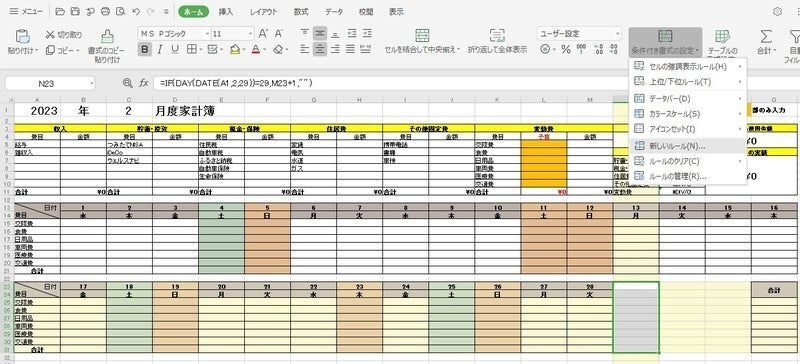The height and width of the screenshot is (364, 800).
Task: Open データバー(D) submenu
Action: point(688,98)
